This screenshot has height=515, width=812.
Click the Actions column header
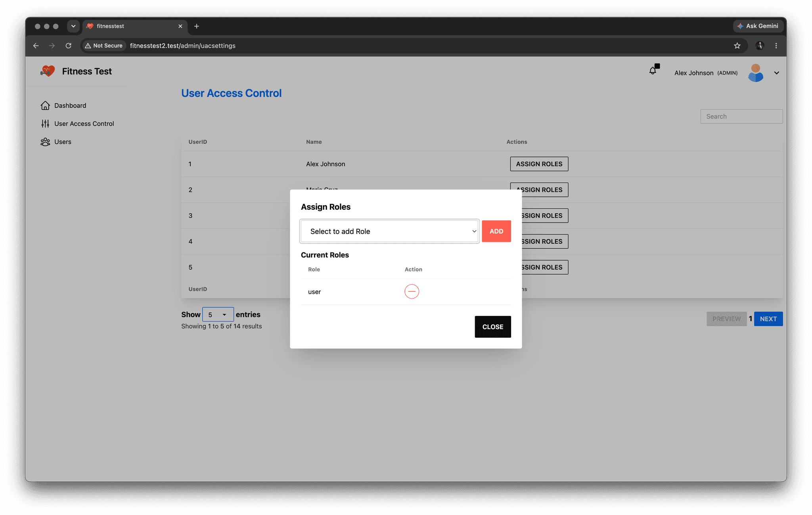pos(517,142)
